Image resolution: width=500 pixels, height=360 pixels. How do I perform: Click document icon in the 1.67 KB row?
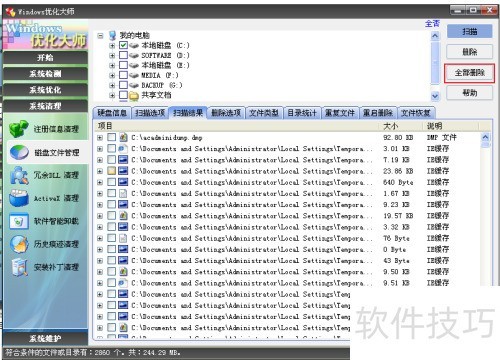click(123, 193)
